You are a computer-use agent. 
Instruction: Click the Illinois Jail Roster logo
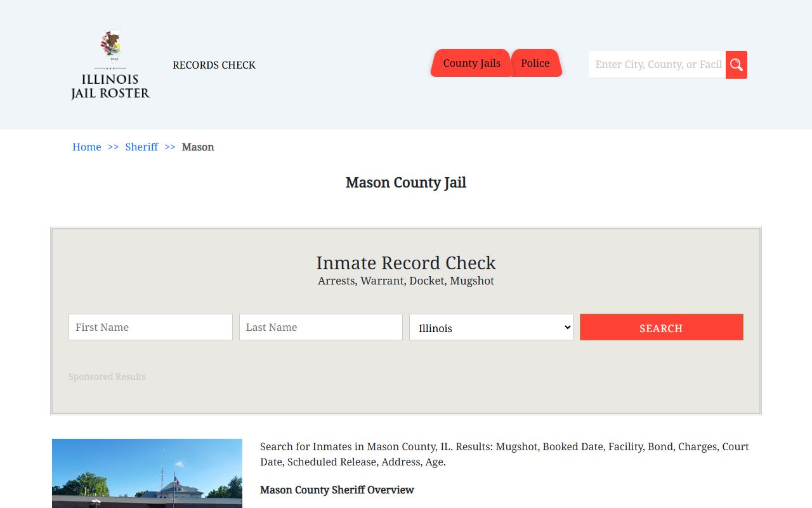(x=110, y=65)
